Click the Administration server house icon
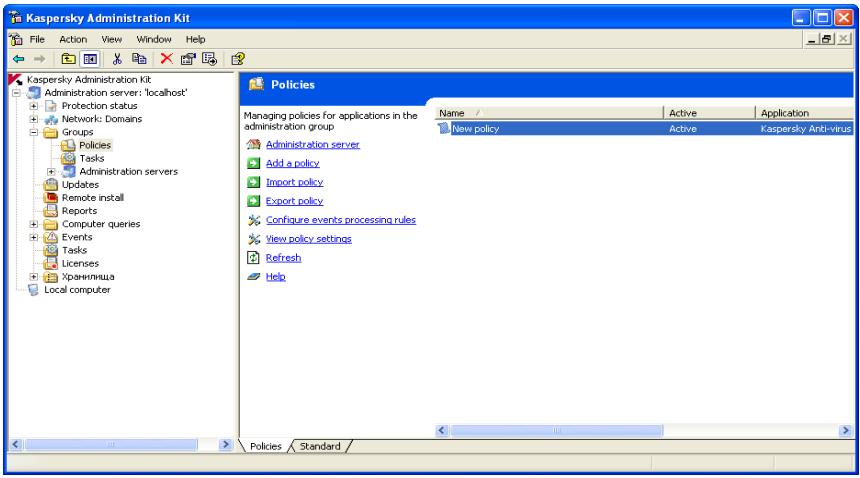 (x=253, y=144)
